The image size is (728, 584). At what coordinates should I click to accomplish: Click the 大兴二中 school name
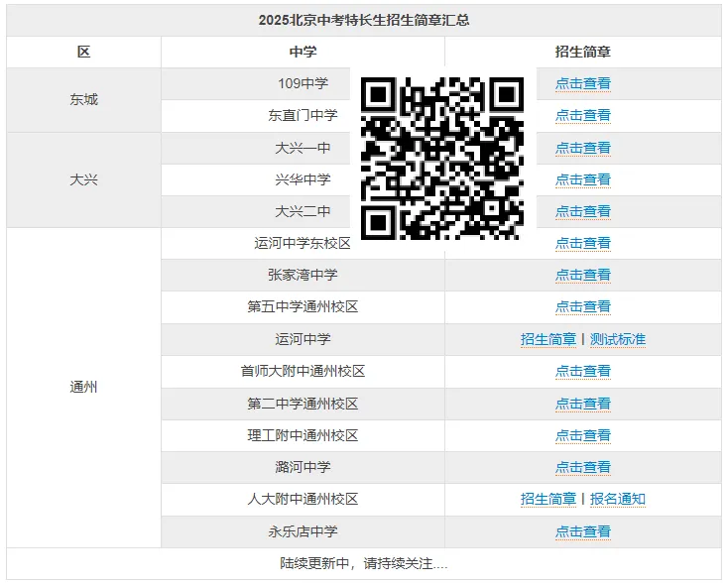click(303, 211)
